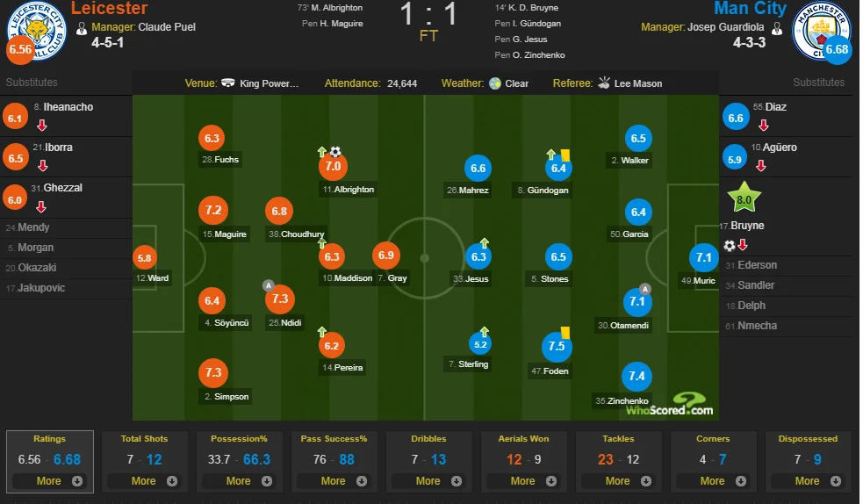Open the Man City team name link
Viewport: 863px width, 504px height.
pyautogui.click(x=748, y=9)
